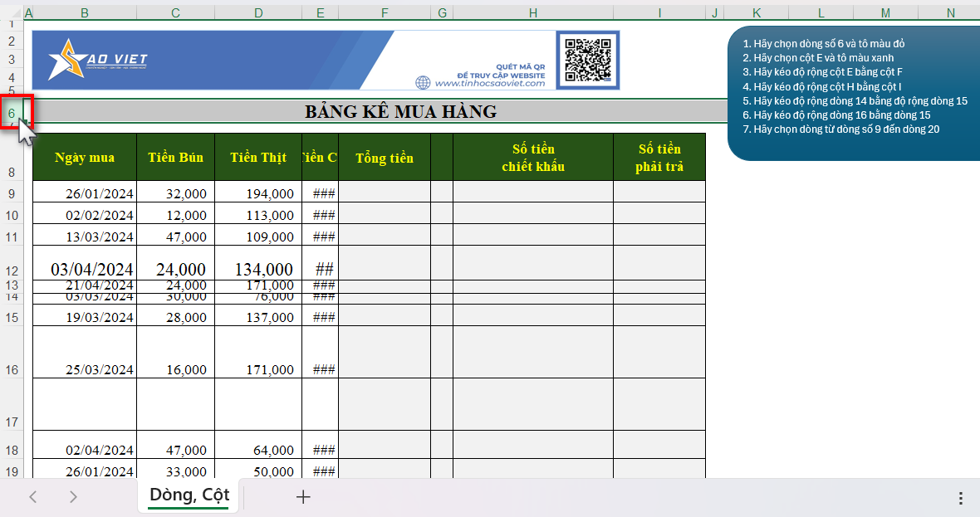
Task: Click the next sheet arrow
Action: pos(73,497)
